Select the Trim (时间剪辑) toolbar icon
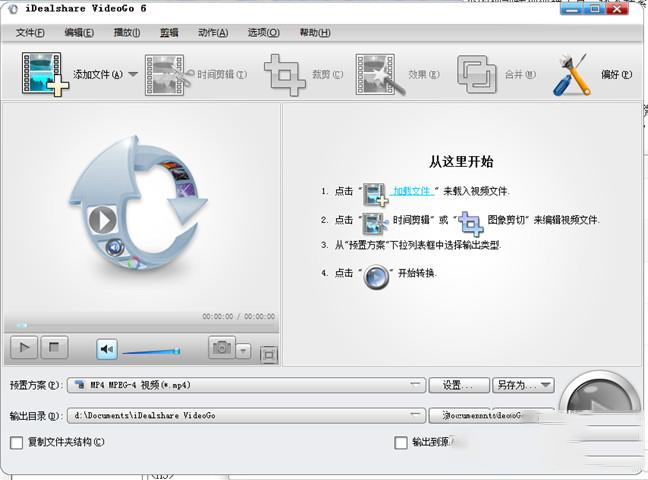This screenshot has width=648, height=480. pyautogui.click(x=169, y=75)
